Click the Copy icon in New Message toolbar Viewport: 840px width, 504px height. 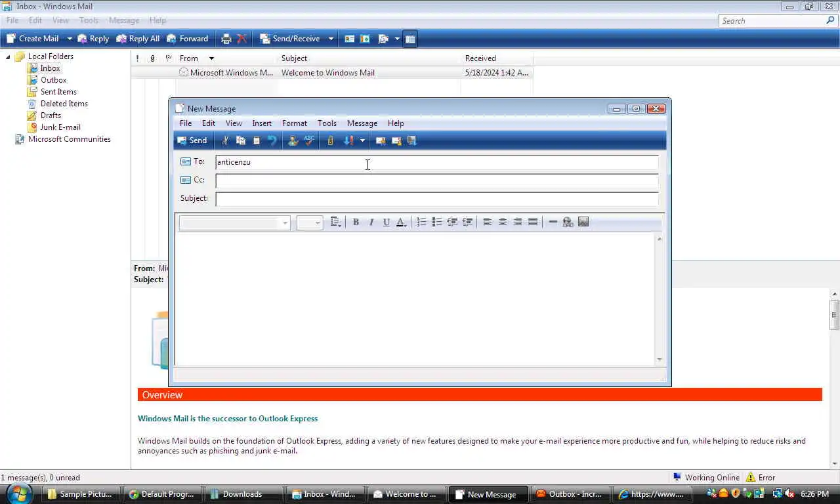point(241,140)
